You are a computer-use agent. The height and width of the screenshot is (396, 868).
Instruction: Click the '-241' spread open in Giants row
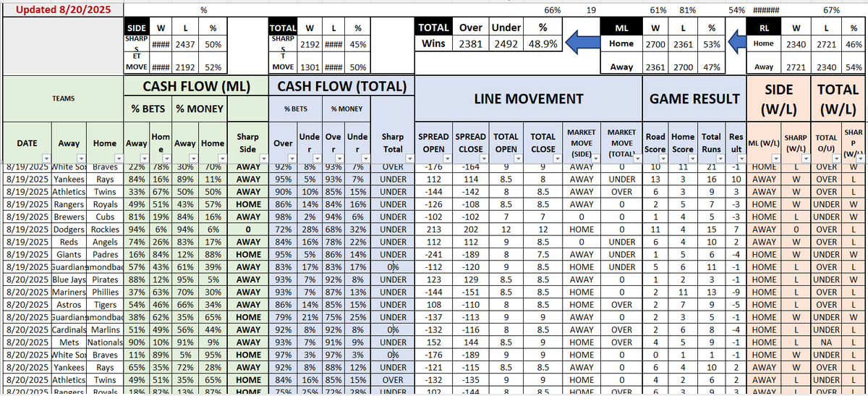click(x=433, y=256)
